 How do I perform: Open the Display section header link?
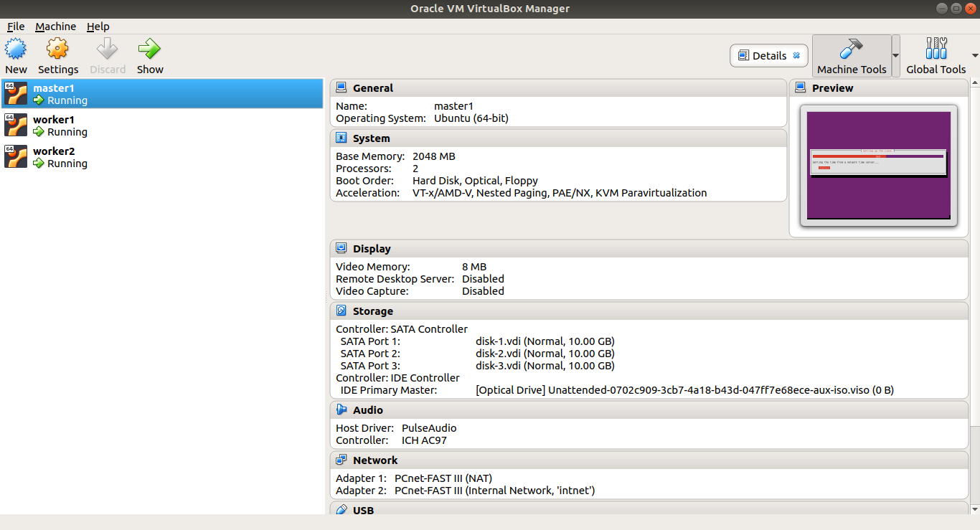372,249
